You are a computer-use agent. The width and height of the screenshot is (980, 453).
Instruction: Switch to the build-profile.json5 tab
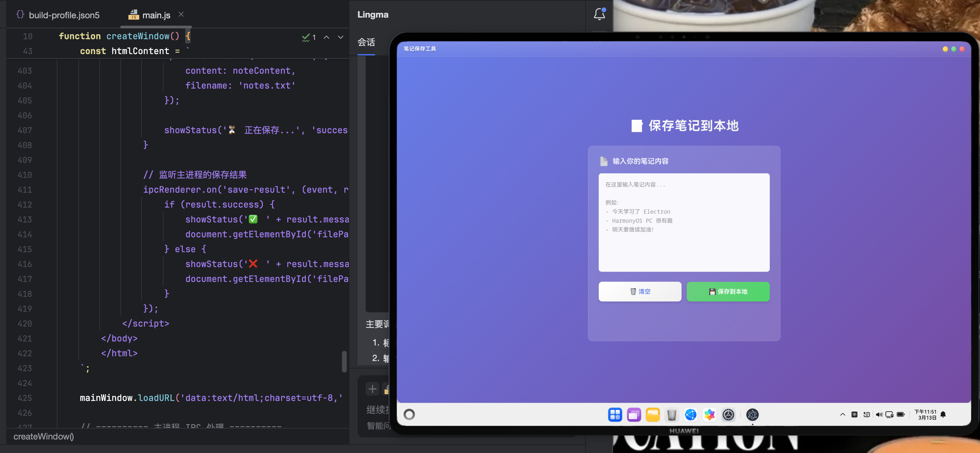point(58,15)
